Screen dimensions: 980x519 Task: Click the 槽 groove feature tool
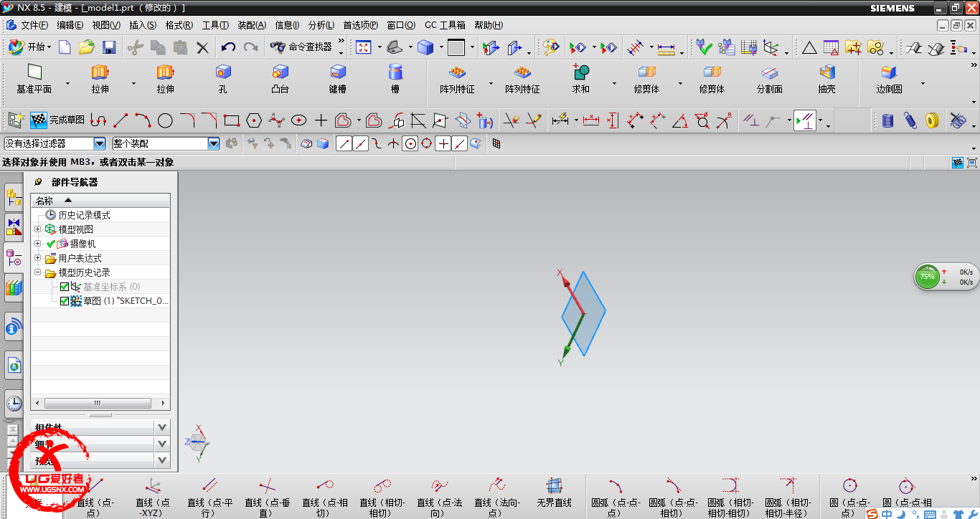point(395,79)
